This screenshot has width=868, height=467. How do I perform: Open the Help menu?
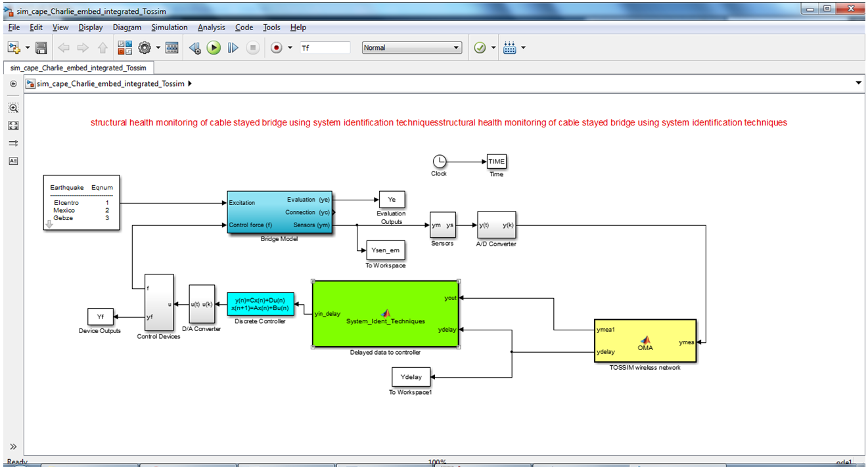[298, 28]
